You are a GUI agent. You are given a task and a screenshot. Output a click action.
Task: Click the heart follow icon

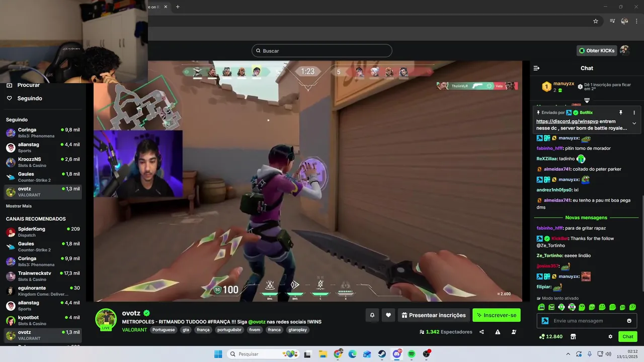(388, 315)
